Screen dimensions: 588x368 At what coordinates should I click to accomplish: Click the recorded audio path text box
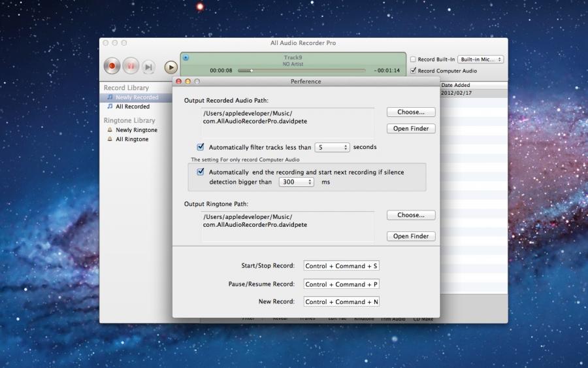[x=287, y=122]
